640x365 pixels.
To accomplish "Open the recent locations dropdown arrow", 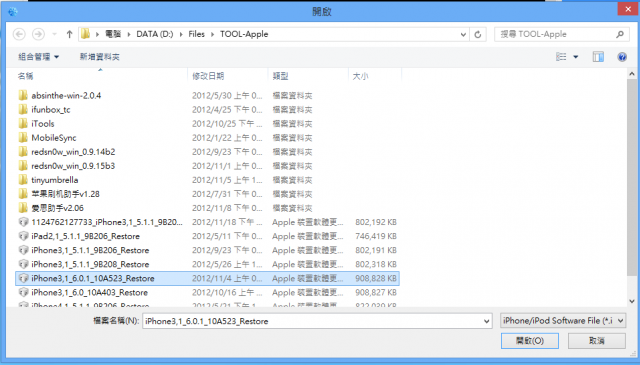I will (x=54, y=35).
